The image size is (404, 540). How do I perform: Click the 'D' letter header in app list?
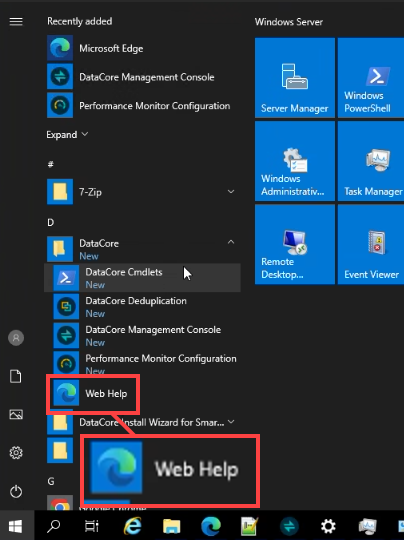(51, 222)
